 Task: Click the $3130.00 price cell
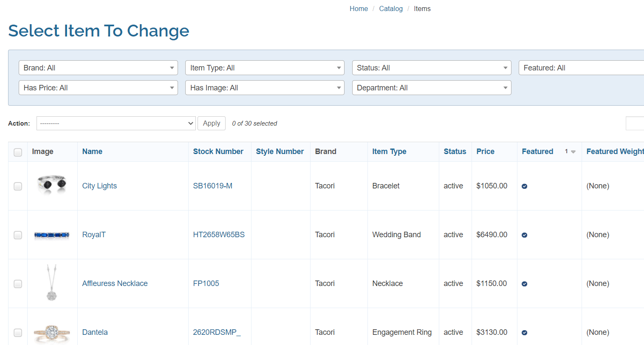tap(492, 332)
